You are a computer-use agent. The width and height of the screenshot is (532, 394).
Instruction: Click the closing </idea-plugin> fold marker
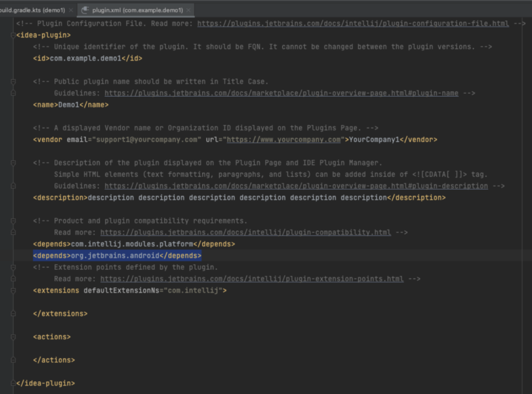pyautogui.click(x=13, y=383)
